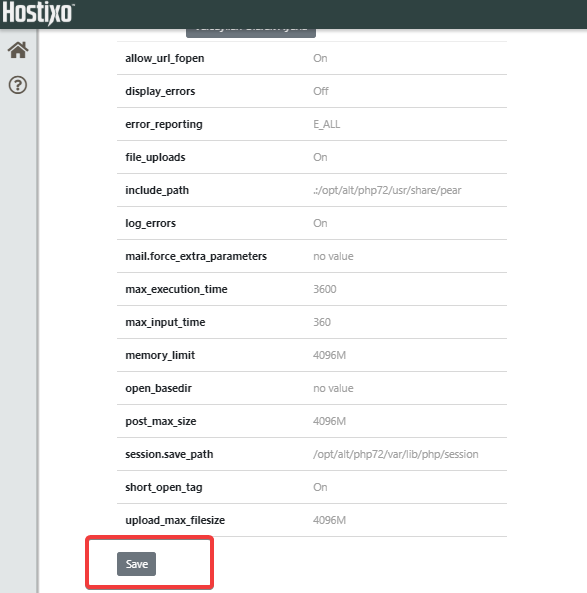587x593 pixels.
Task: Open post_max_size 4096M dropdown
Action: (329, 421)
